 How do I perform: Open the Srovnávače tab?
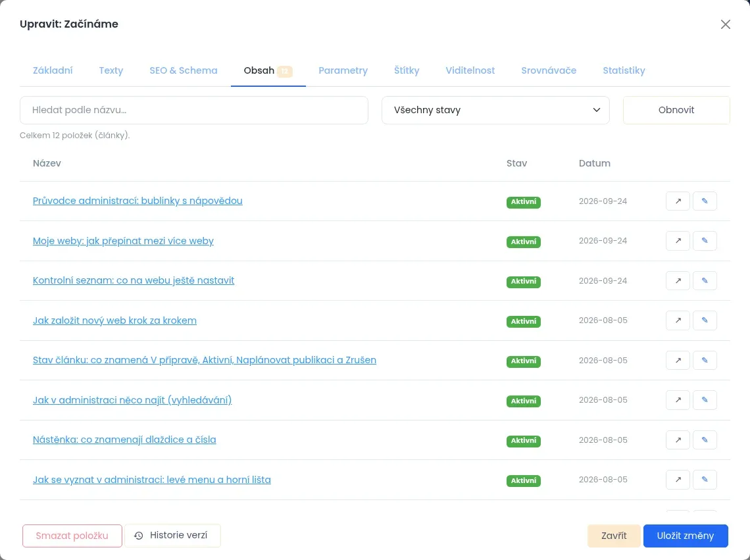pyautogui.click(x=549, y=71)
